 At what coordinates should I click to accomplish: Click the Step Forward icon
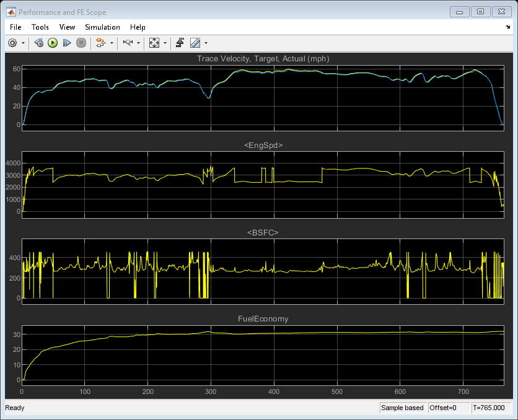point(67,43)
